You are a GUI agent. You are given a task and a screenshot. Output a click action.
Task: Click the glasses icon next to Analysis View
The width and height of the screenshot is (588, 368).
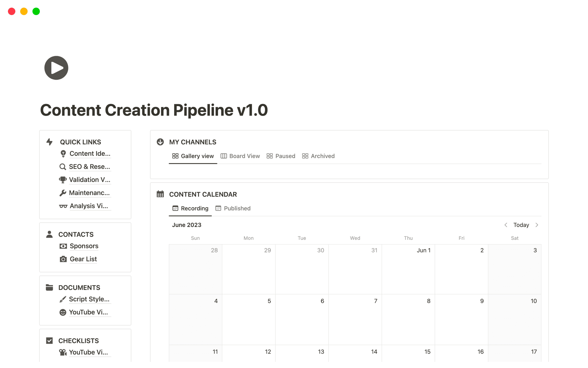click(63, 206)
